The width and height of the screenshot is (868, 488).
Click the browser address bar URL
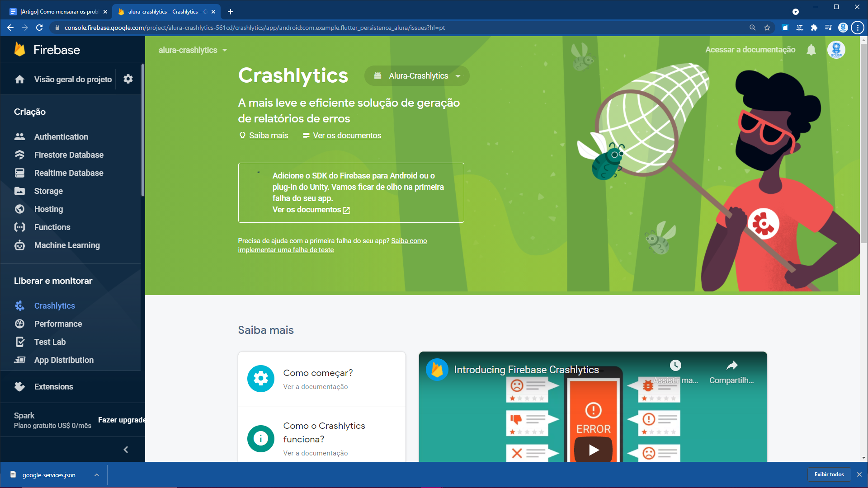click(254, 28)
